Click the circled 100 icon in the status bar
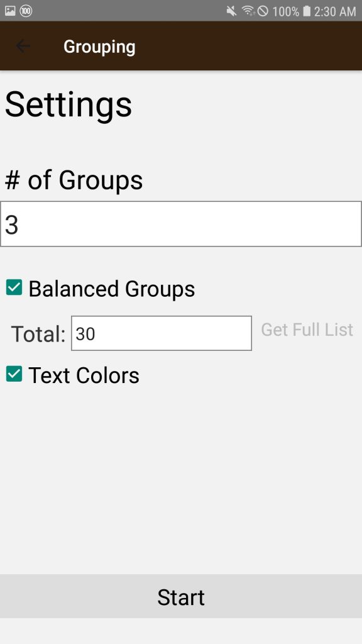Viewport: 362px width, 644px height. [x=25, y=10]
